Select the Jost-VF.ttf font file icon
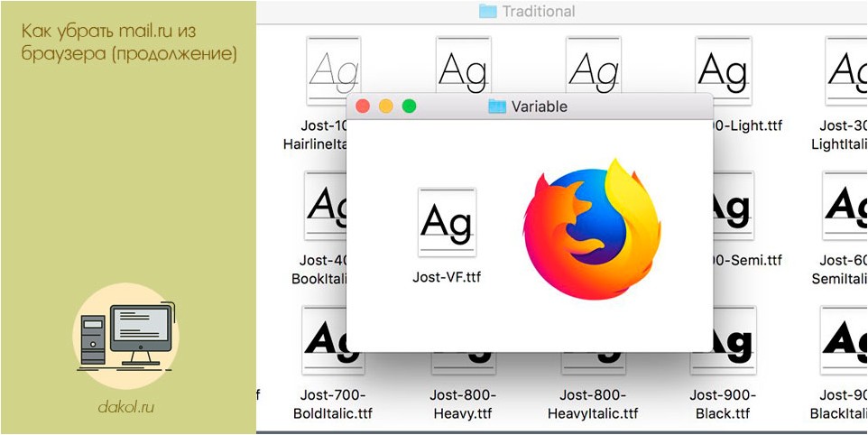 [x=448, y=222]
